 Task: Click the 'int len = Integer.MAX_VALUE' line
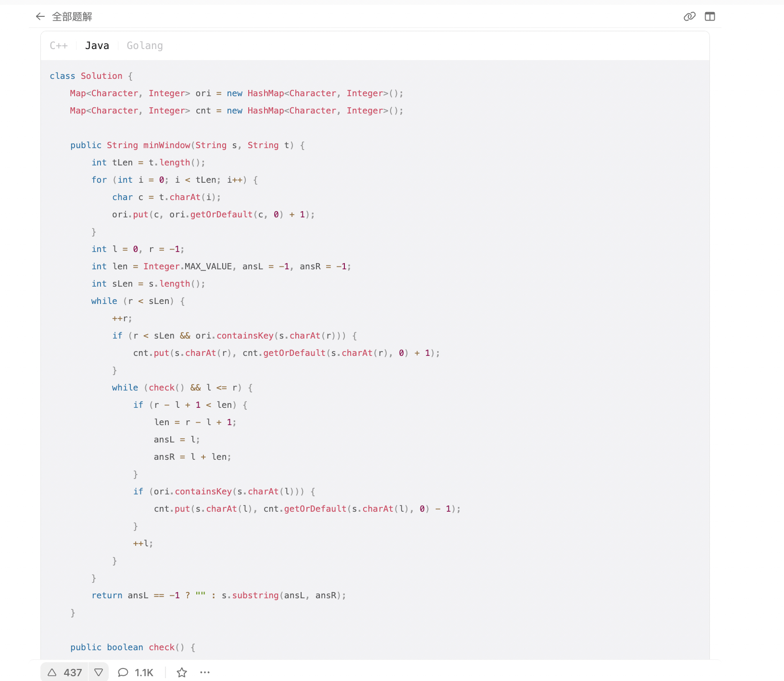pyautogui.click(x=221, y=266)
